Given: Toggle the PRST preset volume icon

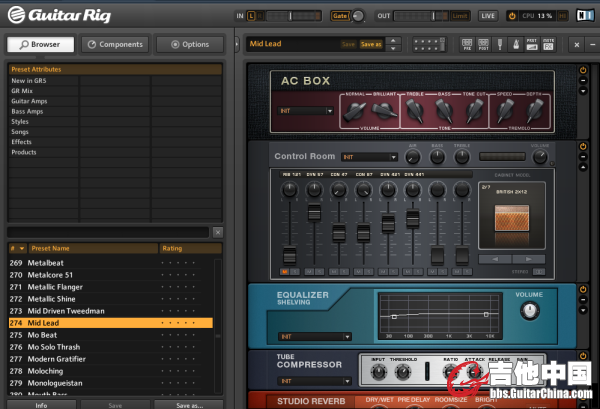Looking at the screenshot, I should (x=532, y=44).
